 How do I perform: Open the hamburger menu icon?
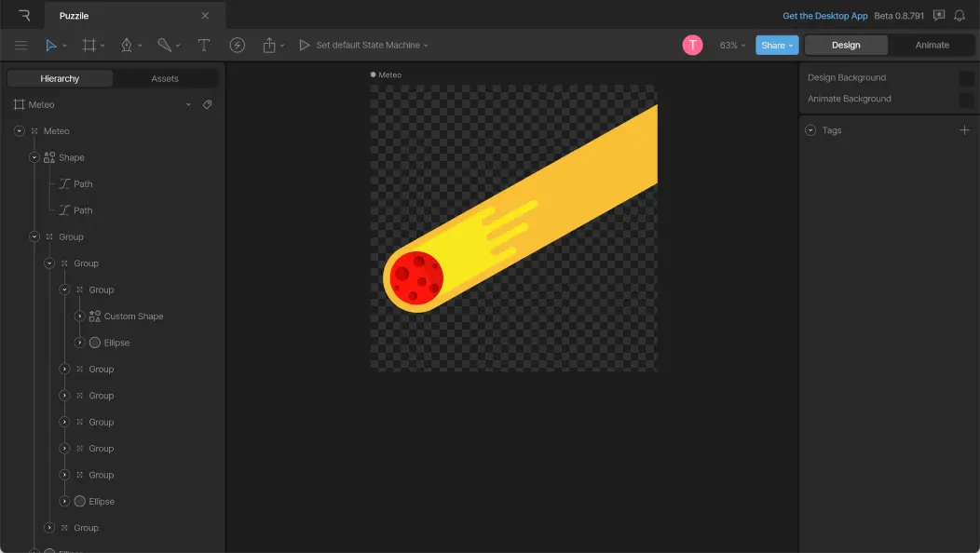click(x=20, y=45)
